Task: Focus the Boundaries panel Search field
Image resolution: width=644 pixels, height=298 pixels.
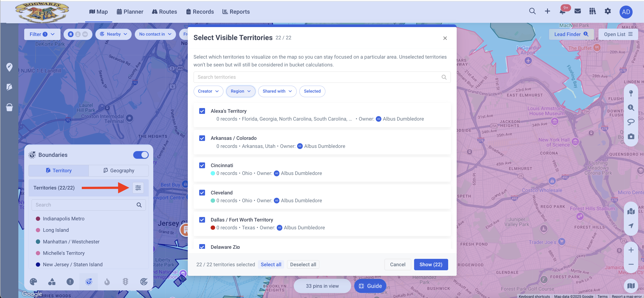Action: click(x=89, y=205)
